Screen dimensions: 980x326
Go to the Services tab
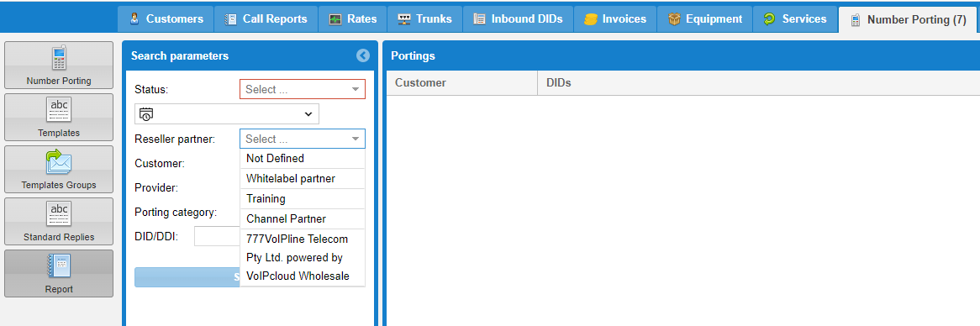(794, 18)
